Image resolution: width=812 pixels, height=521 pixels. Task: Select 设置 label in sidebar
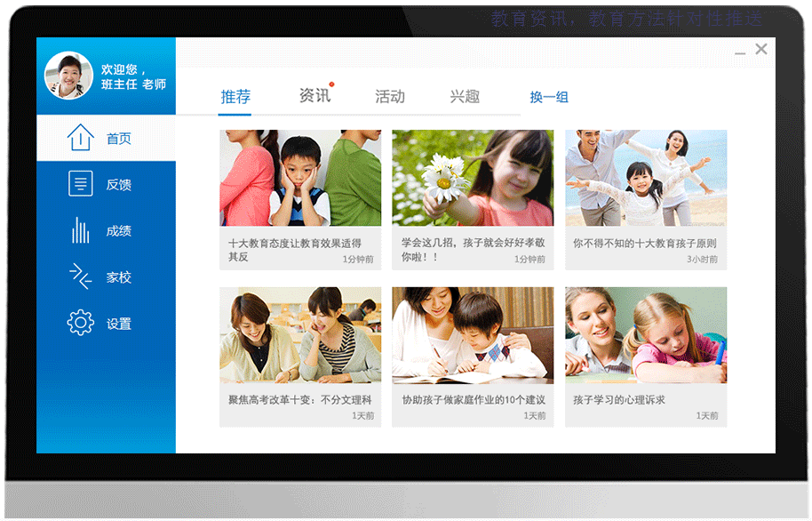pyautogui.click(x=118, y=324)
